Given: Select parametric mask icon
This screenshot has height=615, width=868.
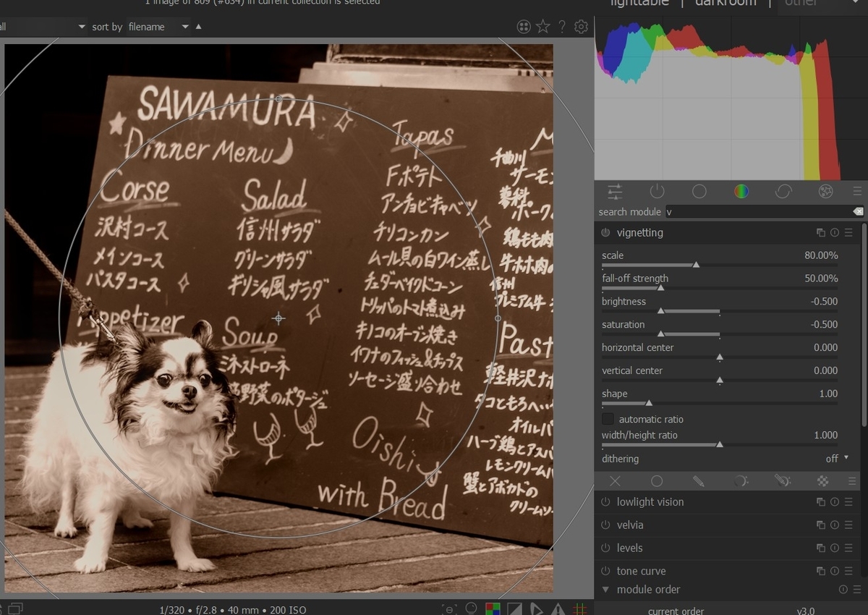Looking at the screenshot, I should click(740, 481).
